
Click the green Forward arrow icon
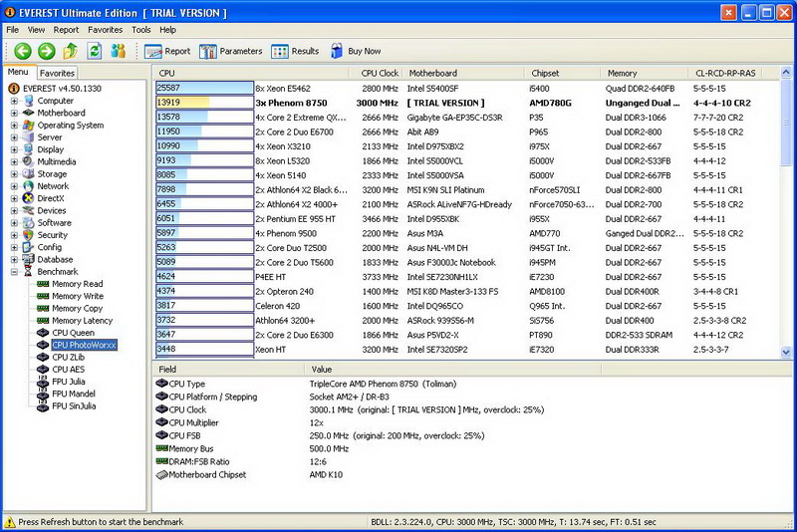point(47,51)
